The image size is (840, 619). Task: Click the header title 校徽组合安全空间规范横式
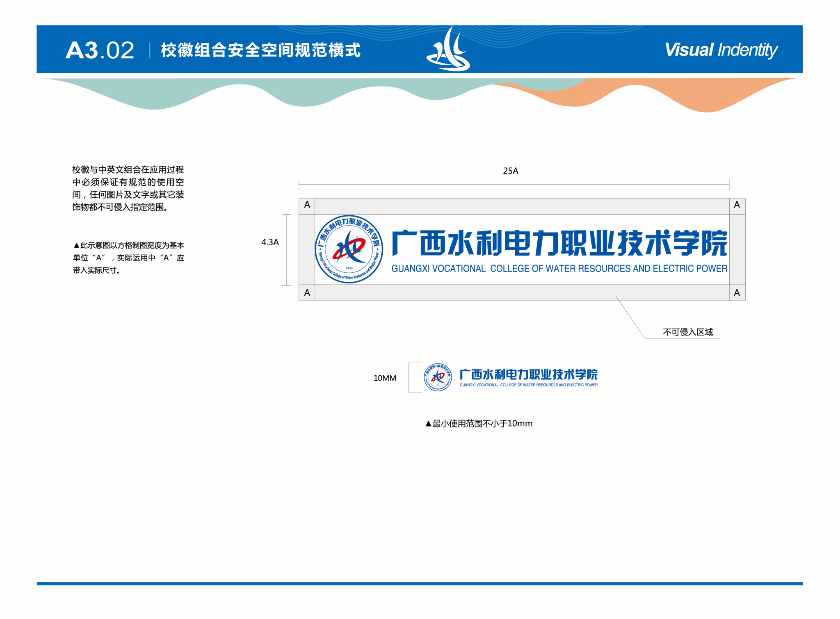(x=260, y=50)
